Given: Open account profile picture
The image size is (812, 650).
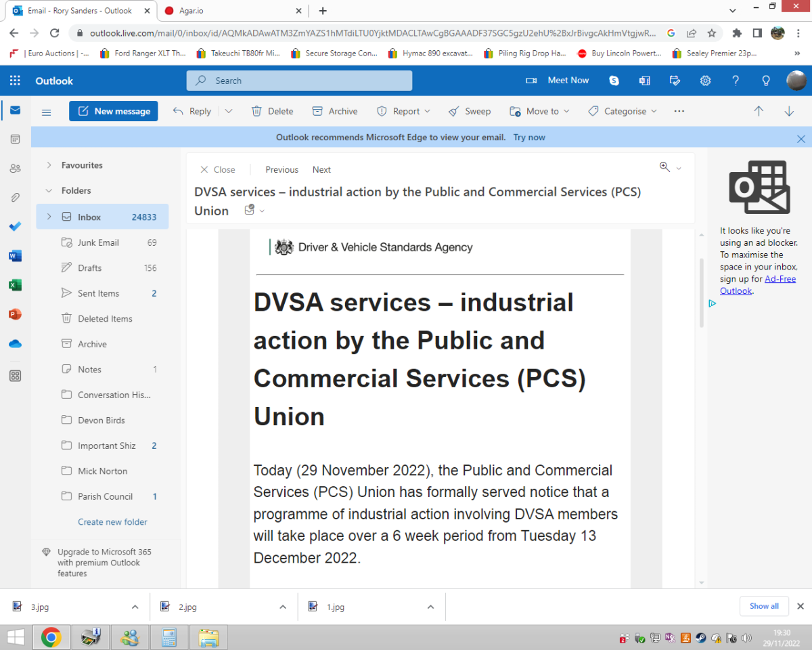Looking at the screenshot, I should point(796,81).
